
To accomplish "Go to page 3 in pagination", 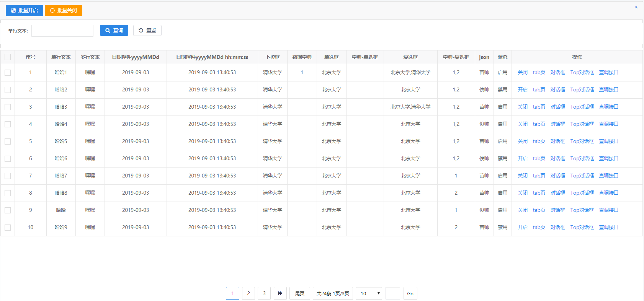I will click(x=264, y=293).
